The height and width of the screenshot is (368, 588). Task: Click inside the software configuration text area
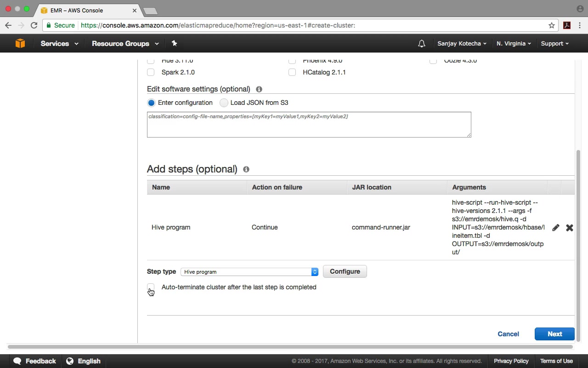tap(309, 125)
